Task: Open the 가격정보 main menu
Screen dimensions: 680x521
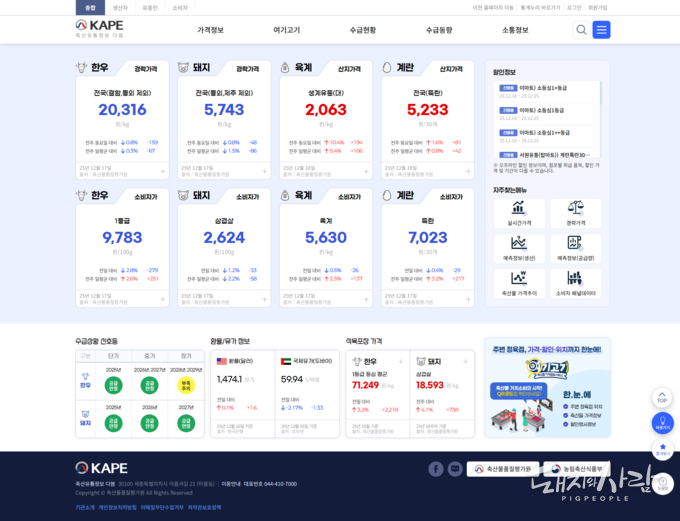Action: (211, 30)
